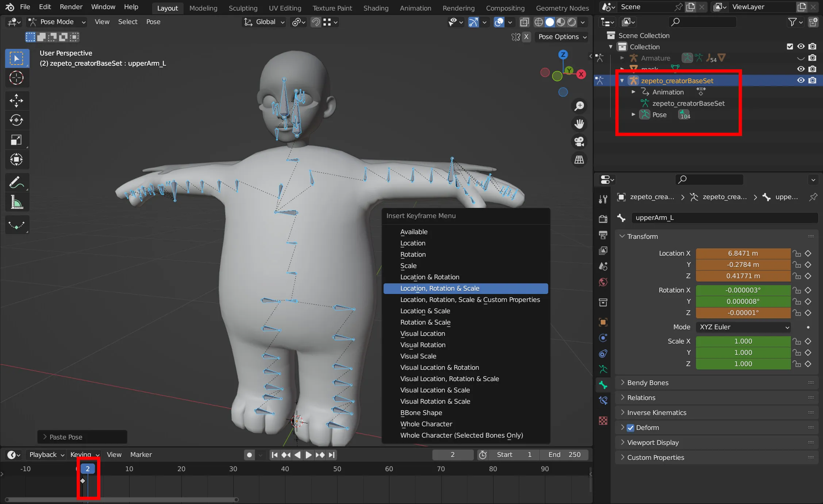
Task: Open the Bone Constraints properties tab
Action: (x=603, y=401)
